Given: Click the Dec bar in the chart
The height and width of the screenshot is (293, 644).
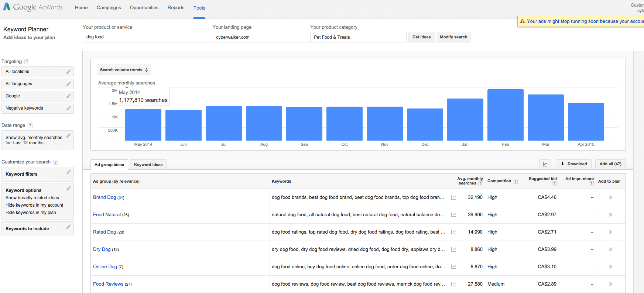Looking at the screenshot, I should point(425,124).
